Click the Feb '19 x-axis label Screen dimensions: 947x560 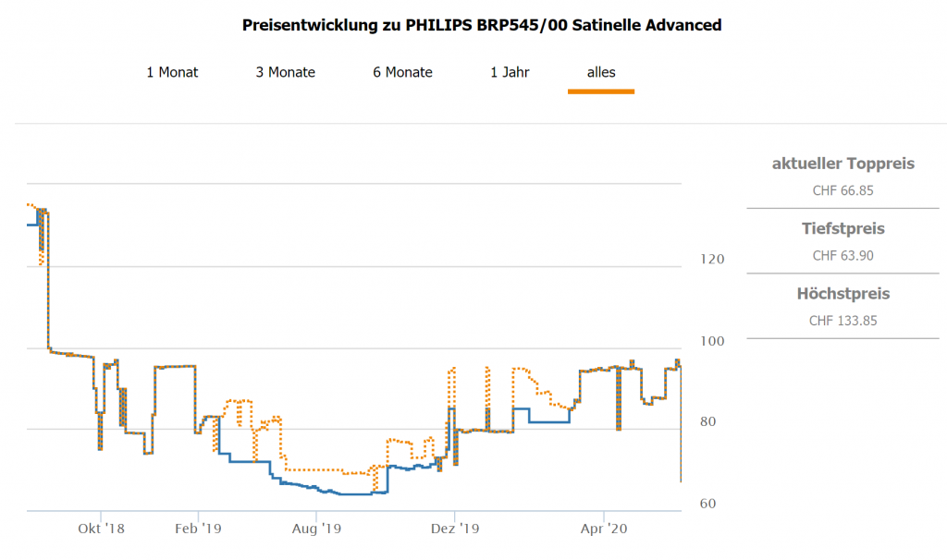199,530
